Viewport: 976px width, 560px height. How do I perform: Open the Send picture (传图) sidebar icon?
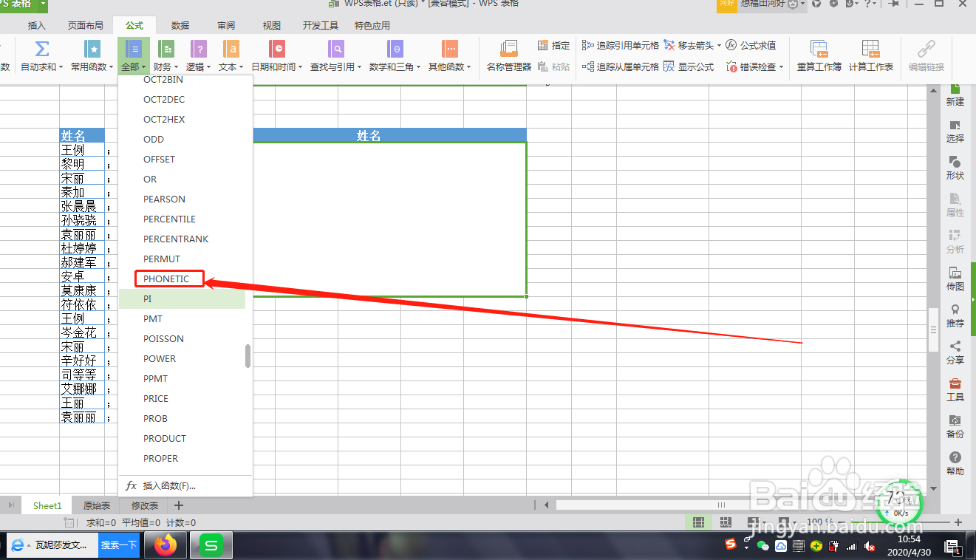[955, 279]
